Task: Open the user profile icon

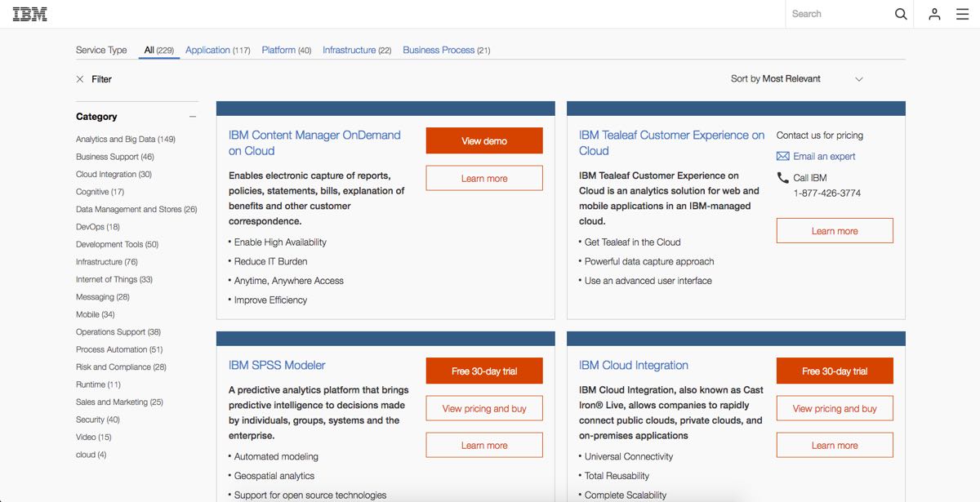Action: (x=934, y=14)
